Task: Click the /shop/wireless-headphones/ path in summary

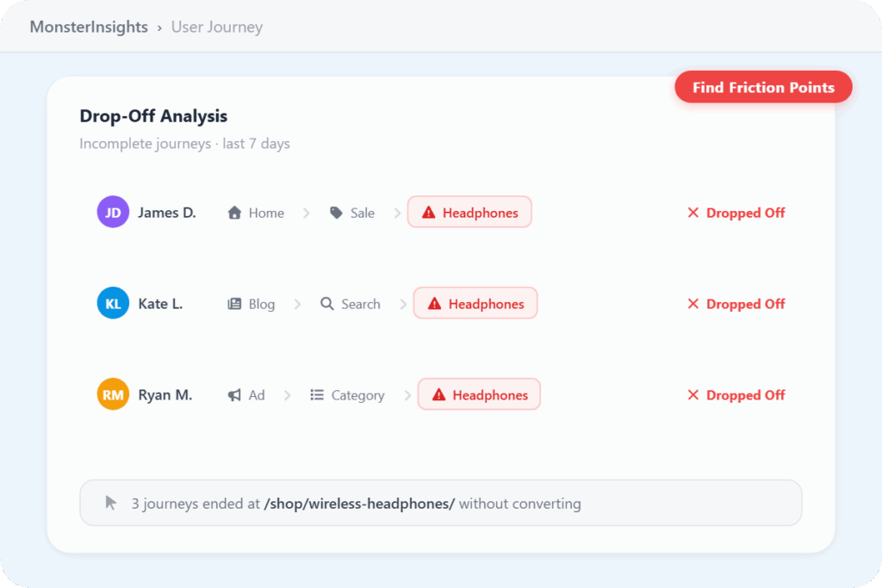Action: pos(359,504)
